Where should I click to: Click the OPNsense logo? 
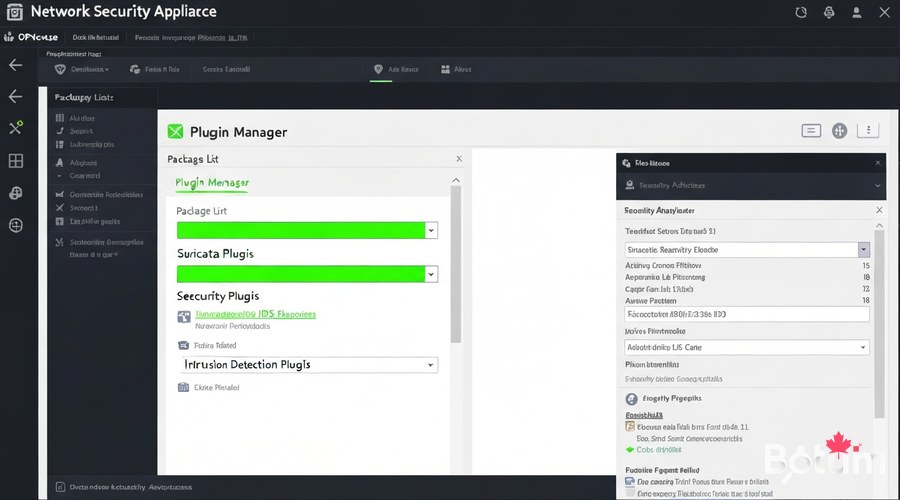tap(31, 37)
